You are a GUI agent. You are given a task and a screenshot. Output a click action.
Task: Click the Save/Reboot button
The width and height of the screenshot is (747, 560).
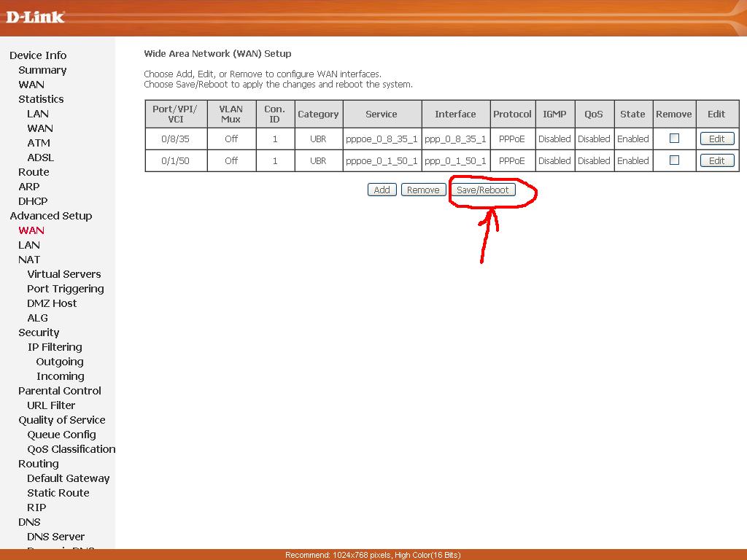tap(482, 190)
